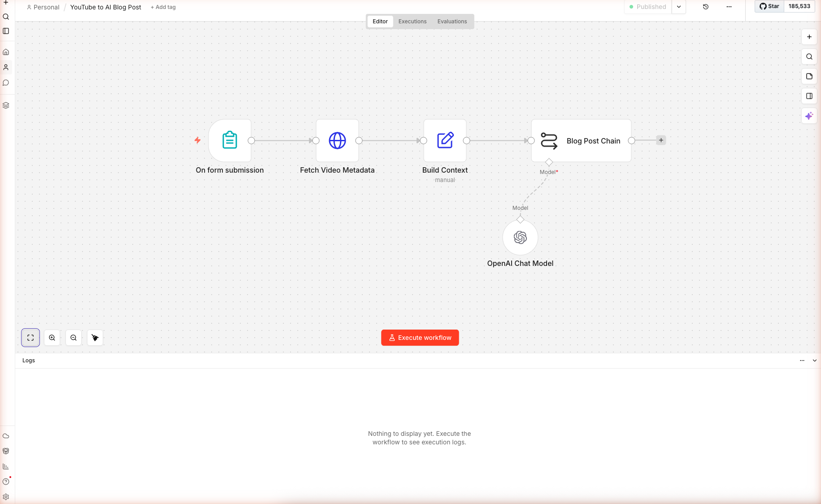The width and height of the screenshot is (821, 504).
Task: Select the Fetch Video Metadata globe node
Action: [x=337, y=140]
